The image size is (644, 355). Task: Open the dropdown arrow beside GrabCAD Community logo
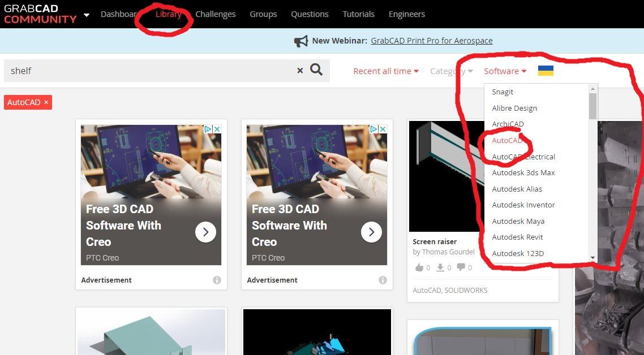(87, 15)
